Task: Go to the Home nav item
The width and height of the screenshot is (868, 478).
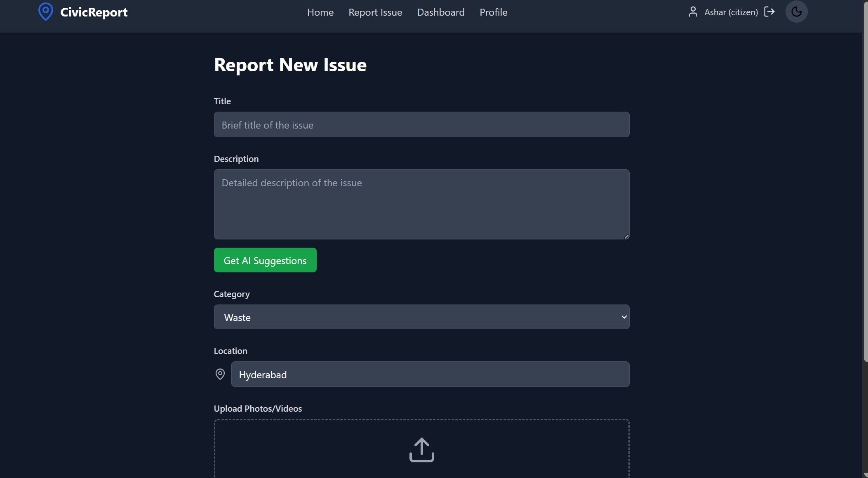Action: (320, 12)
